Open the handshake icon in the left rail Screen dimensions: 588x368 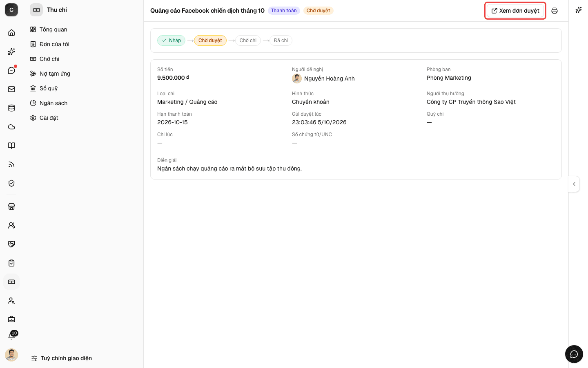point(11,244)
